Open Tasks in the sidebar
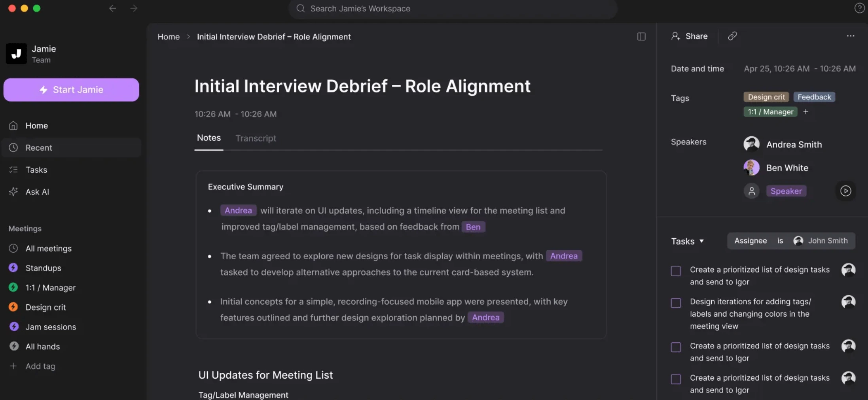 [x=71, y=170]
